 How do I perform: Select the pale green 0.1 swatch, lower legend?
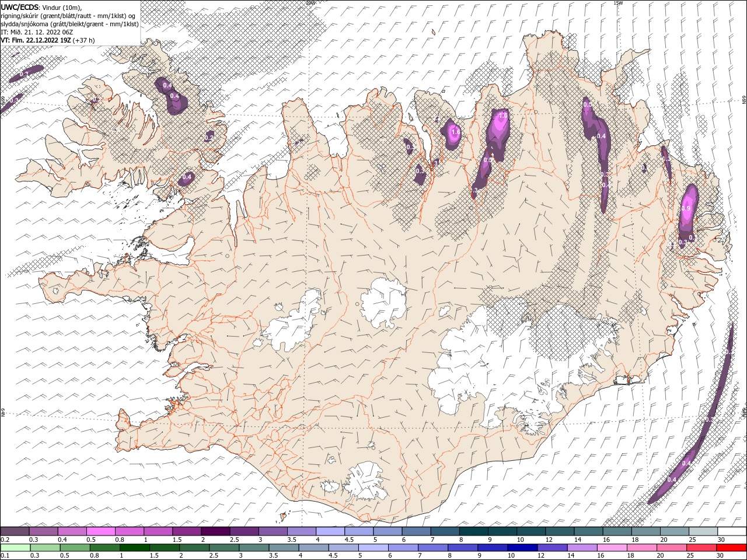coord(15,548)
